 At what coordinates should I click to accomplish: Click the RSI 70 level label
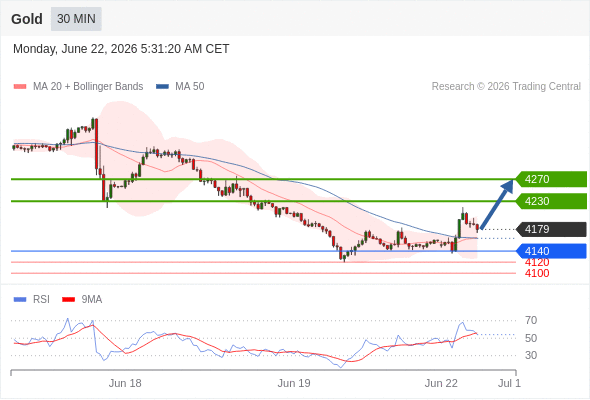tap(531, 321)
